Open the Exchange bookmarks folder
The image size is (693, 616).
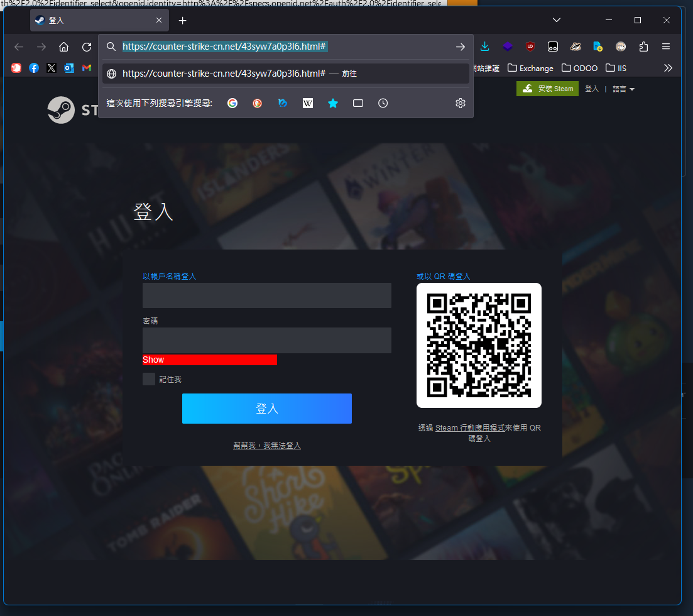(x=530, y=68)
